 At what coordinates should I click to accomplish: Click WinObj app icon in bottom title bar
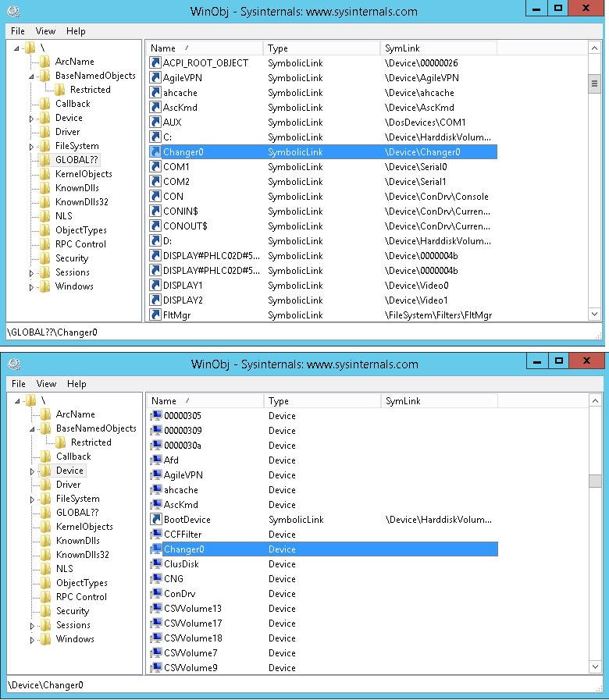(x=14, y=364)
